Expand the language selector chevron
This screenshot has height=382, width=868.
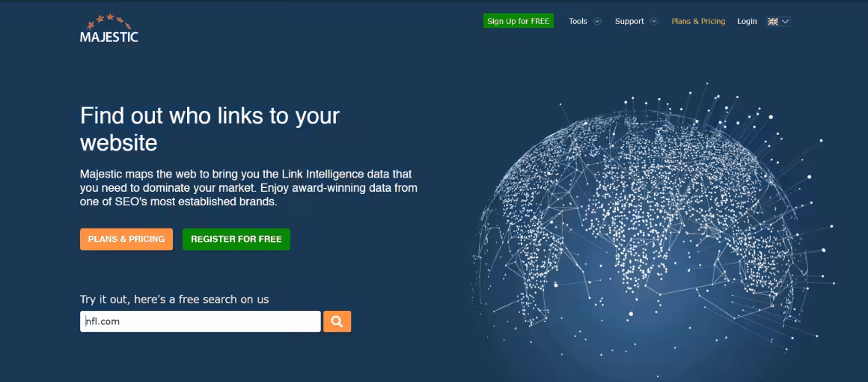[x=786, y=22]
